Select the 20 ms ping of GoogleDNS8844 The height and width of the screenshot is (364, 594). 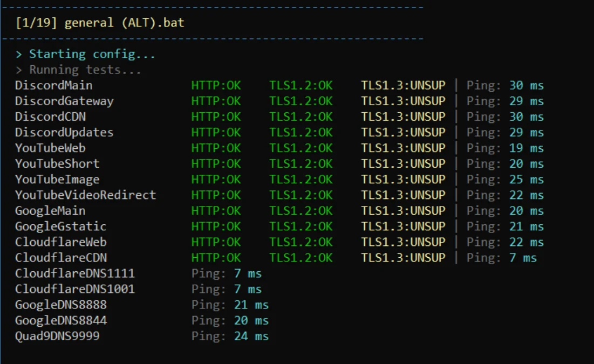coord(251,320)
